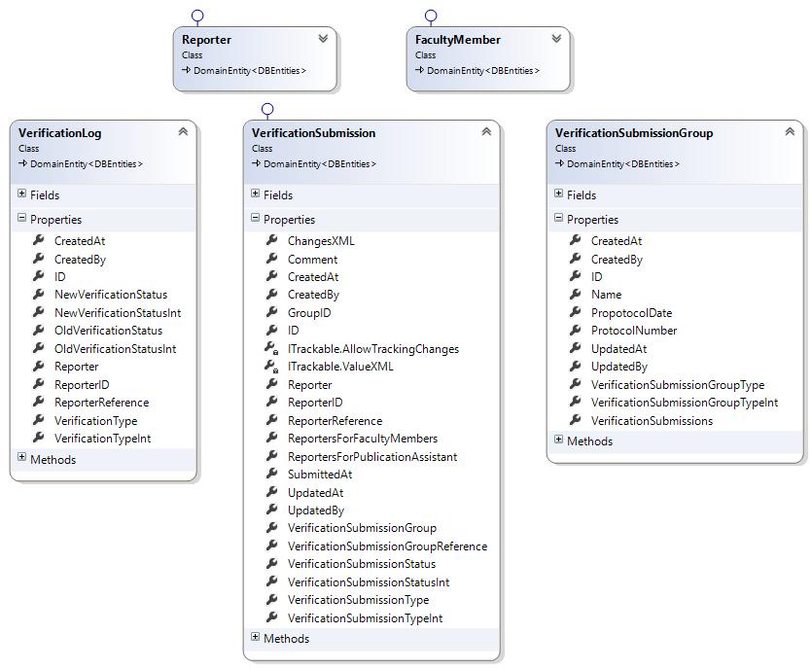Viewport: 812px width, 669px height.
Task: Click wrench icon beside NewVerificationStatus
Action: pyautogui.click(x=39, y=294)
